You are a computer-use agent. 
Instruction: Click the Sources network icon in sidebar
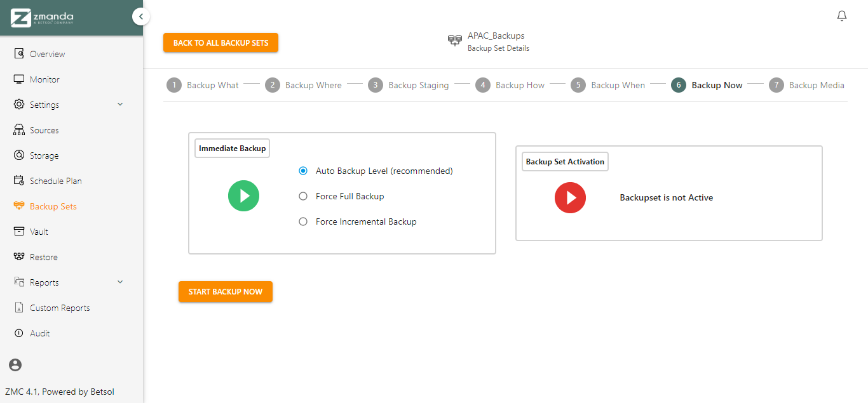(19, 130)
